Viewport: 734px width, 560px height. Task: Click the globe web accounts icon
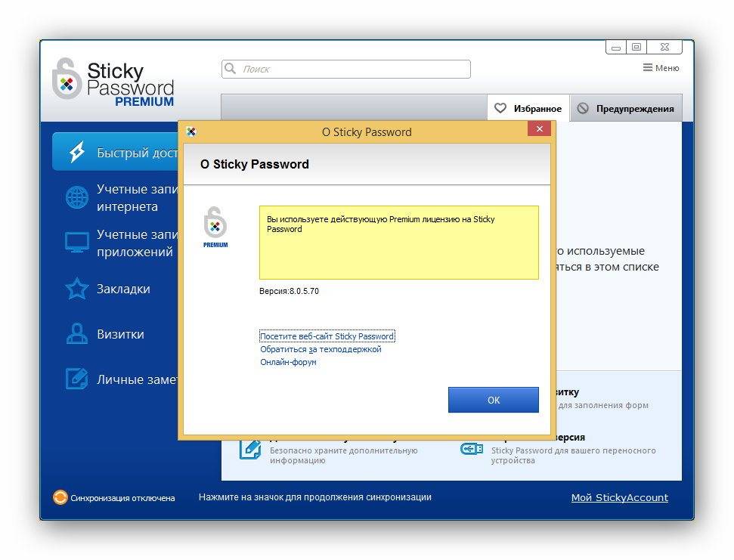77,197
